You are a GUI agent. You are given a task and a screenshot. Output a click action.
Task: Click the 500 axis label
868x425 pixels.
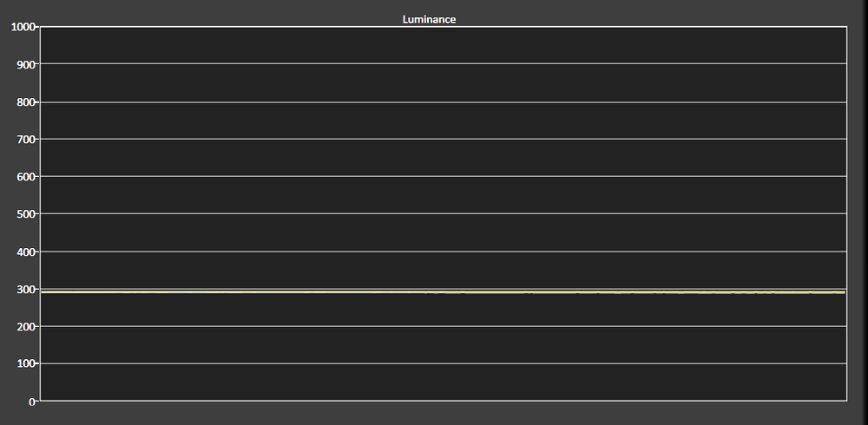26,214
